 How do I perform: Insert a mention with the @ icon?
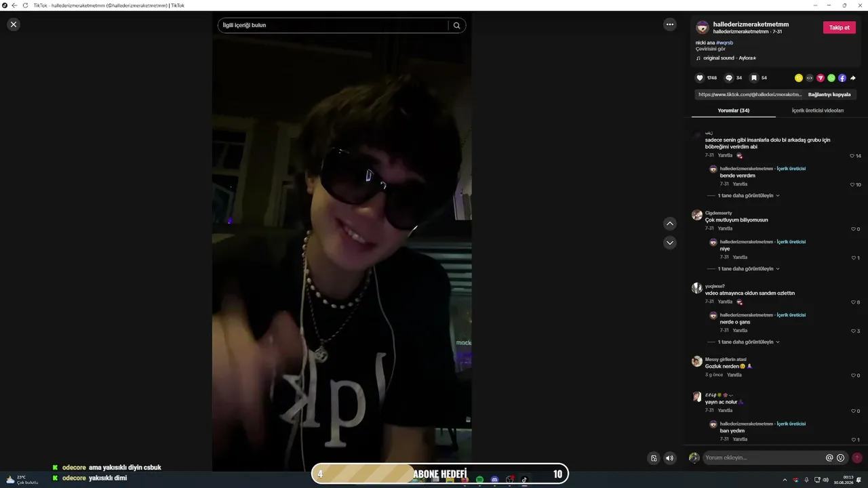point(829,458)
